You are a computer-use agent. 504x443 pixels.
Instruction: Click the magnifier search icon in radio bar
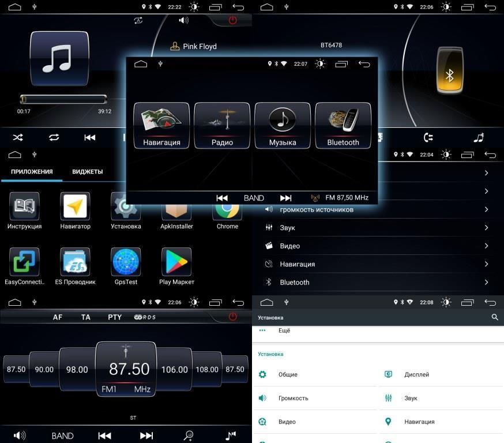point(189,436)
